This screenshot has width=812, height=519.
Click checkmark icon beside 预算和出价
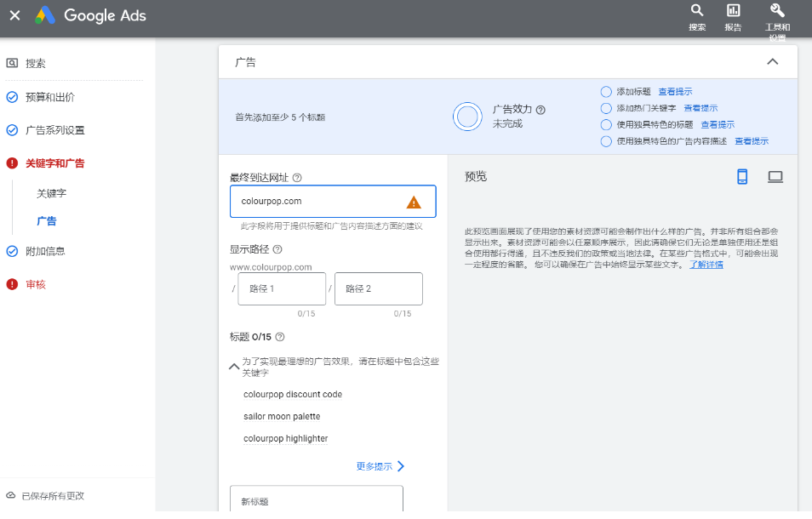tap(12, 97)
